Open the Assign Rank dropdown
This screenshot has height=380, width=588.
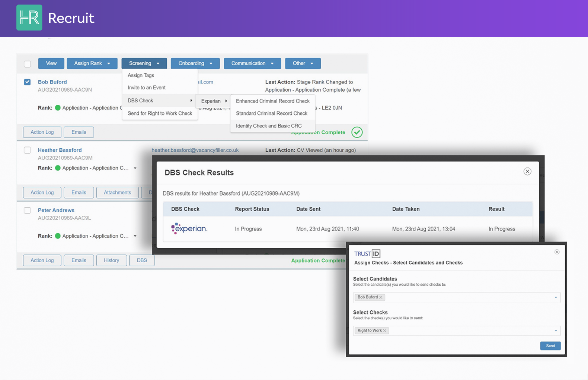92,63
